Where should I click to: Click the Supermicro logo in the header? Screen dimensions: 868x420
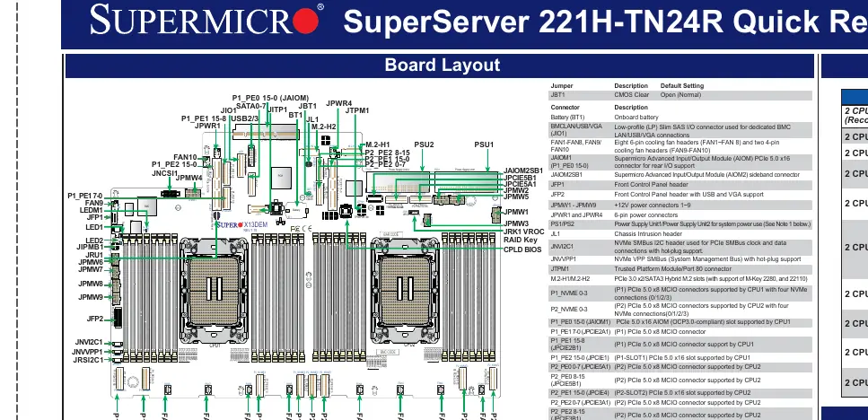tap(207, 20)
